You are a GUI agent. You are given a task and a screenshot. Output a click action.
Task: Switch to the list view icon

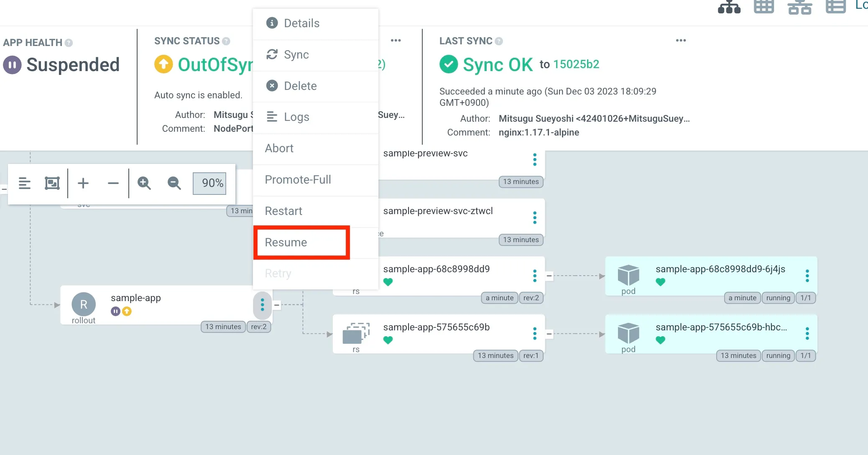835,7
